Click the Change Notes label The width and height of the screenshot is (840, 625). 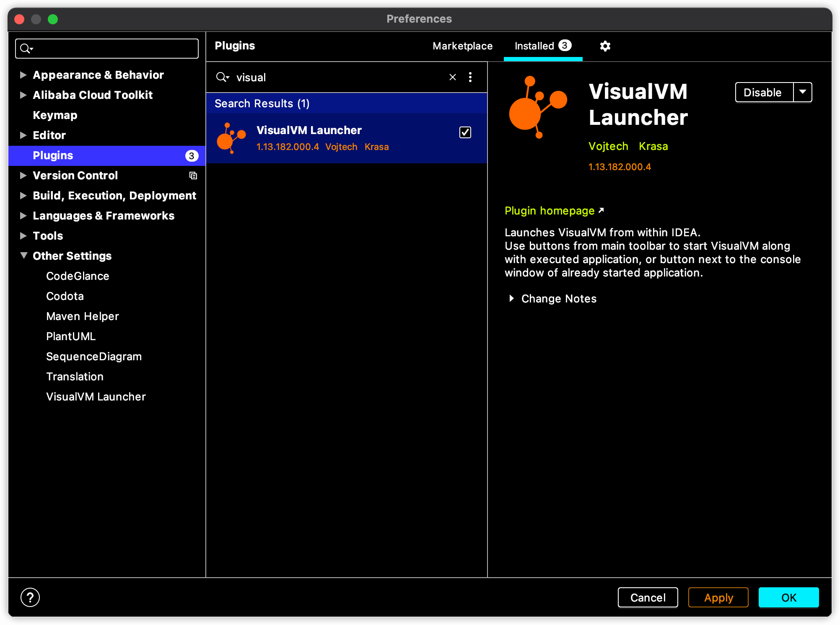559,299
